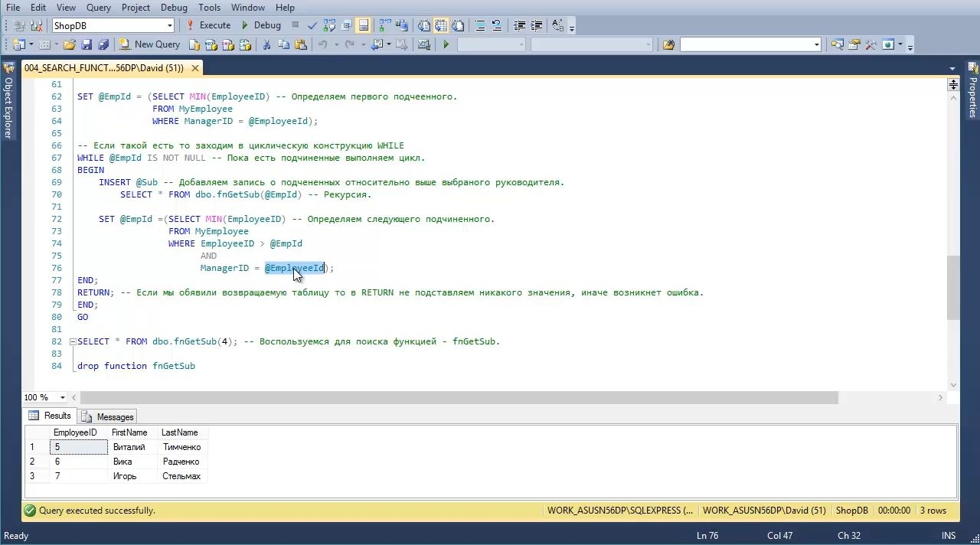Save the current query file
Viewport: 980px width, 545px height.
tap(87, 44)
